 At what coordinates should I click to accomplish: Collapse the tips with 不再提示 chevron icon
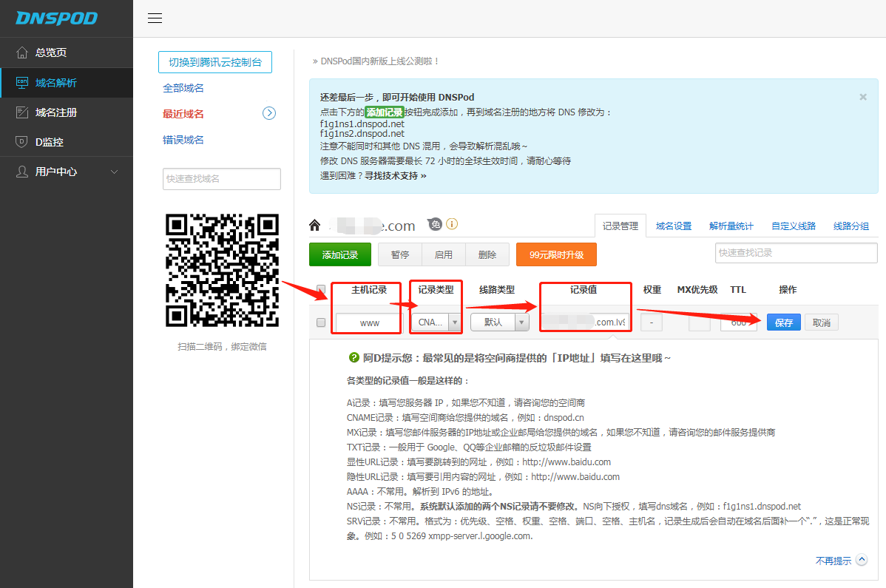[861, 561]
